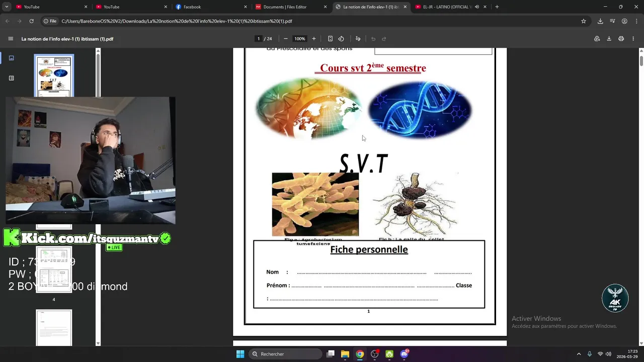This screenshot has height=362, width=644.
Task: Click the redo annotation icon
Action: pos(384,39)
